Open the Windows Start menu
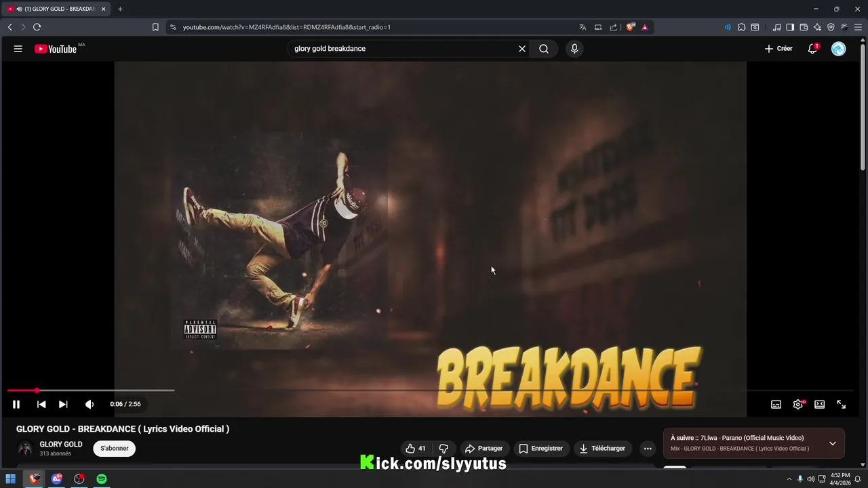Screen dimensions: 868x488 (x=11, y=479)
